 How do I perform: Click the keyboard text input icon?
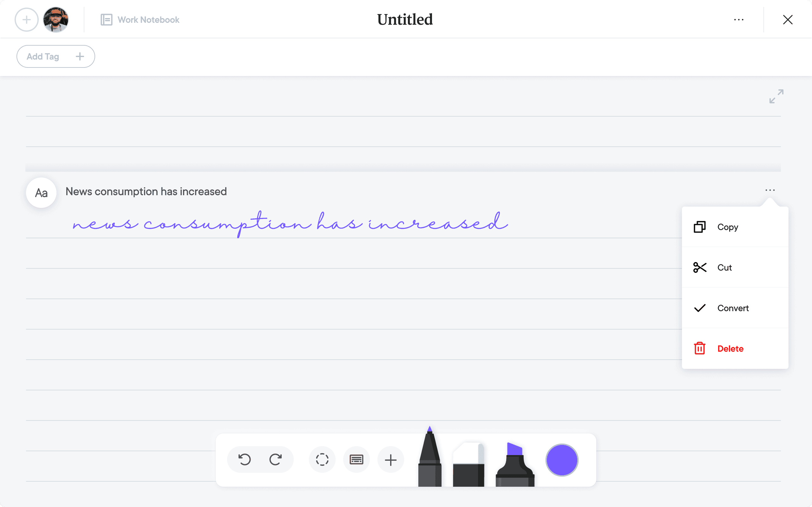(356, 459)
